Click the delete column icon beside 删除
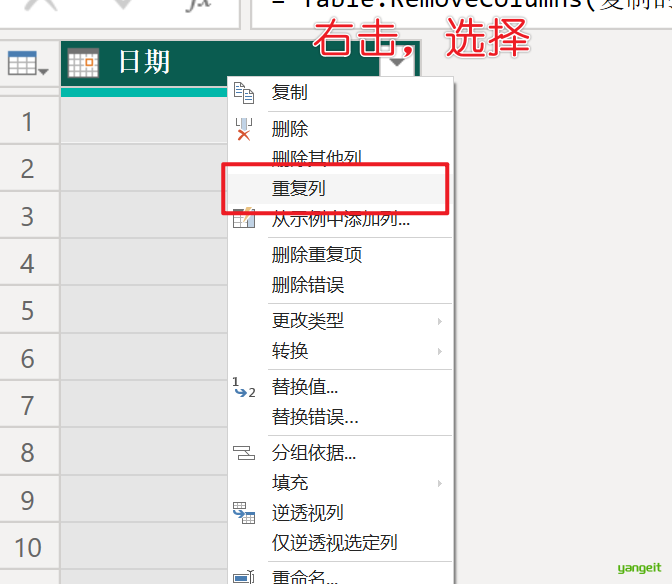 tap(244, 129)
